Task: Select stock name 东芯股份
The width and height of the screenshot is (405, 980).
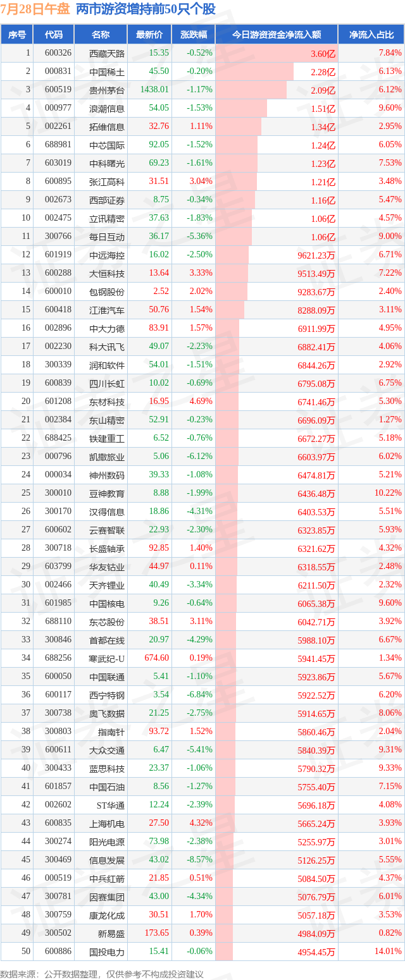Action: click(107, 622)
